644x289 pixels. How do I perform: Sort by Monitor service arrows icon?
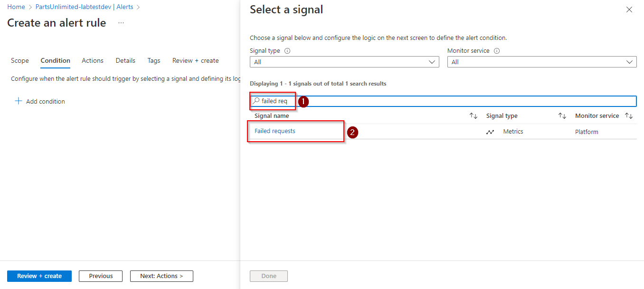coord(629,116)
